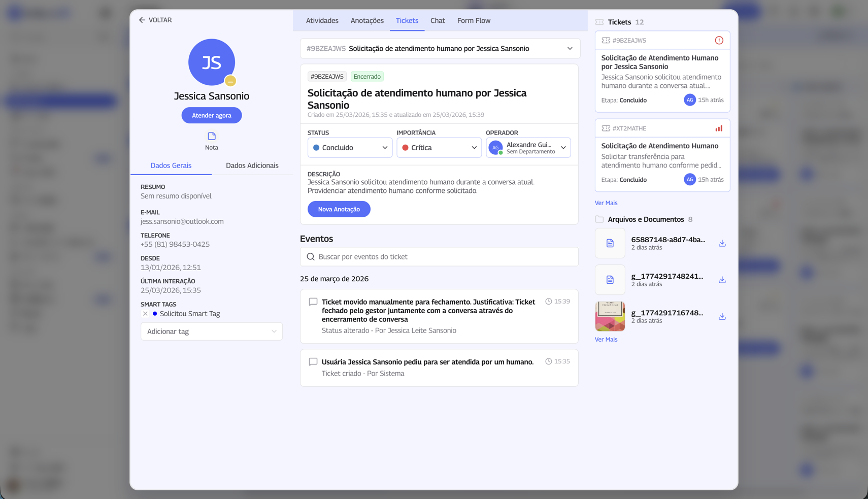
Task: Click the ticket events search field
Action: [439, 257]
